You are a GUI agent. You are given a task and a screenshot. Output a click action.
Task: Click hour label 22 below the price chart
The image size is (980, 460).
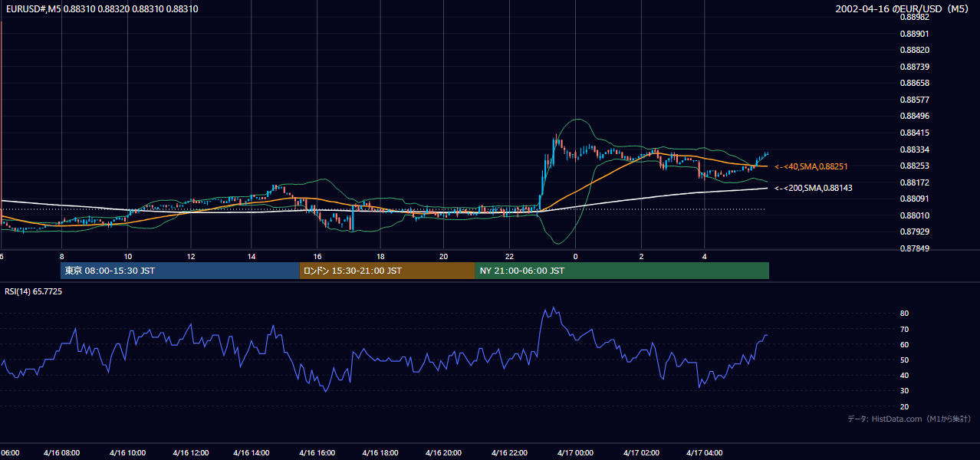click(509, 256)
